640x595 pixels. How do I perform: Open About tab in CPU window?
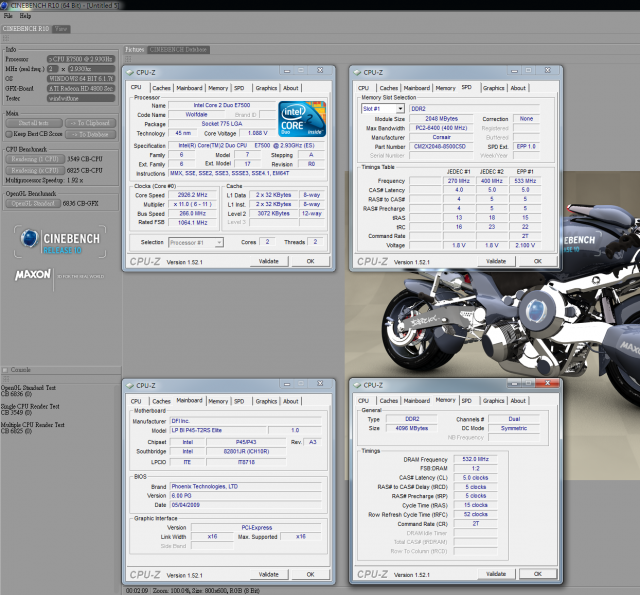[x=291, y=88]
